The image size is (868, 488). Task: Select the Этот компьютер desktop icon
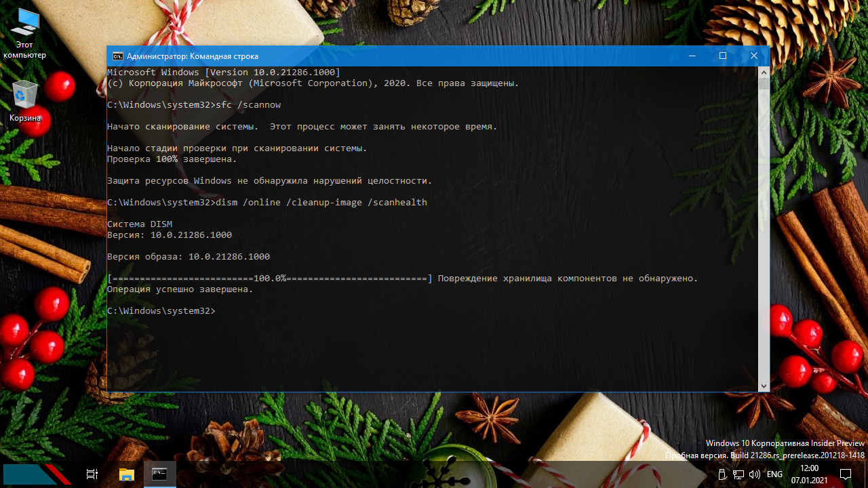pyautogui.click(x=25, y=34)
